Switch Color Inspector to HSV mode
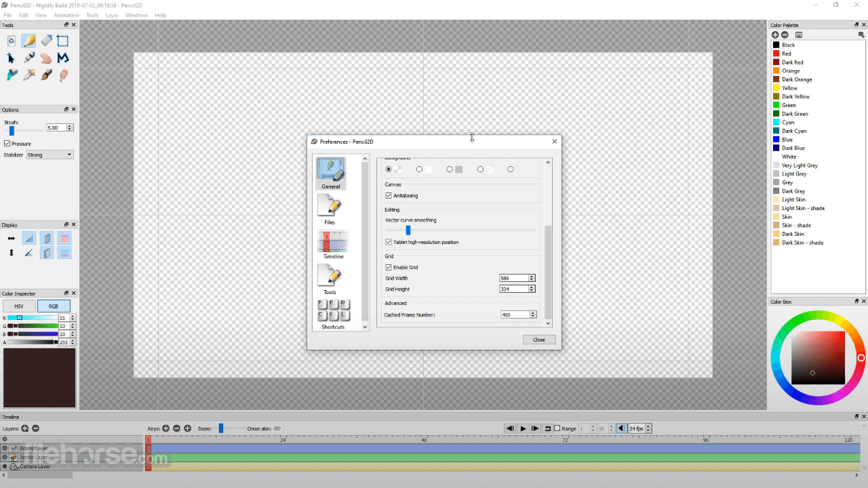This screenshot has width=868, height=488. (19, 306)
